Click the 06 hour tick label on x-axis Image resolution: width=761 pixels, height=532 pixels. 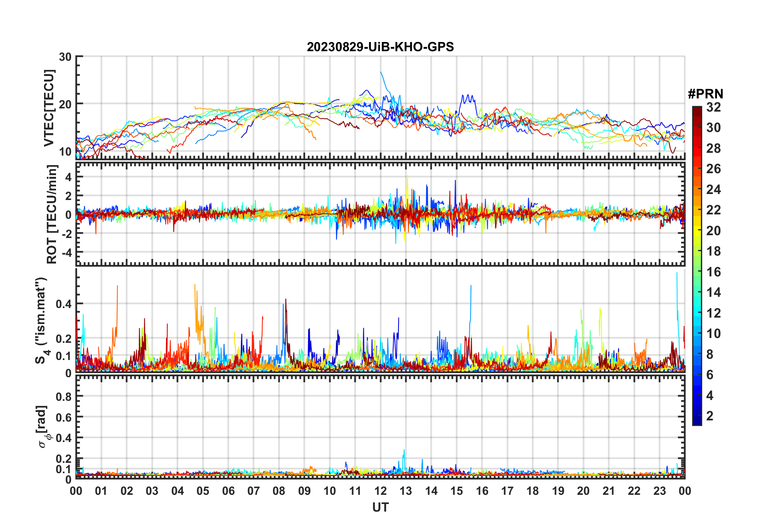(x=228, y=491)
